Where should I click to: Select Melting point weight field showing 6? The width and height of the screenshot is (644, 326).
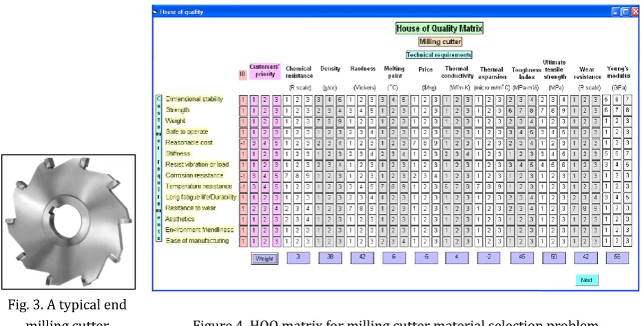tap(394, 257)
